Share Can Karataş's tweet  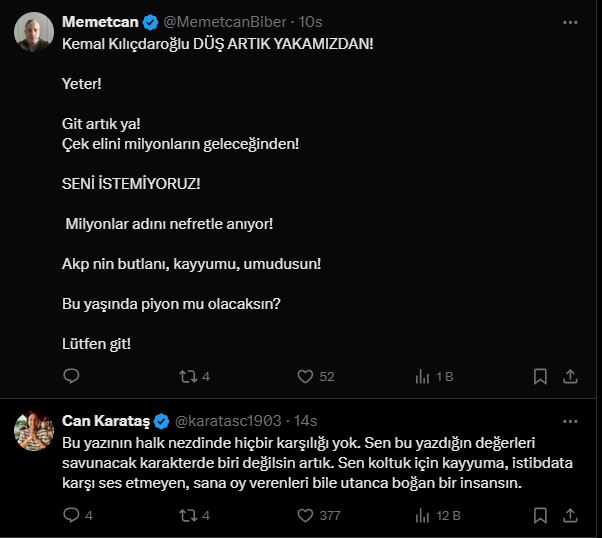coord(571,515)
